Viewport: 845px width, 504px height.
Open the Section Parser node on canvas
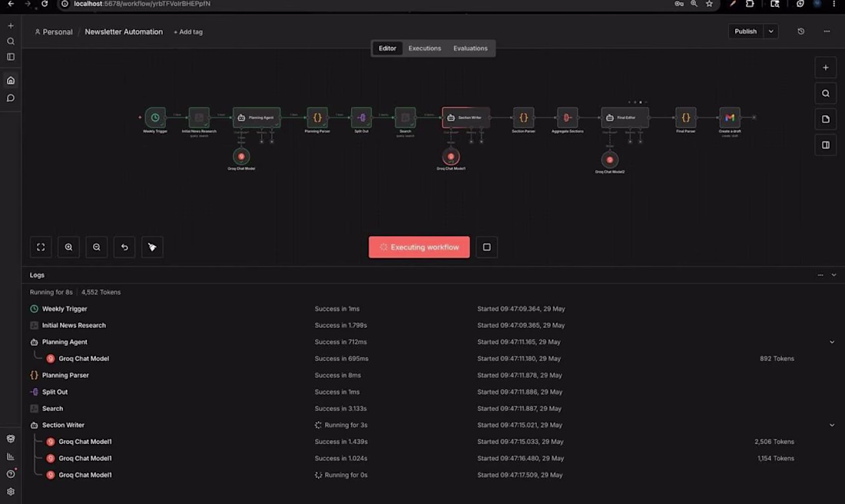[x=523, y=118]
